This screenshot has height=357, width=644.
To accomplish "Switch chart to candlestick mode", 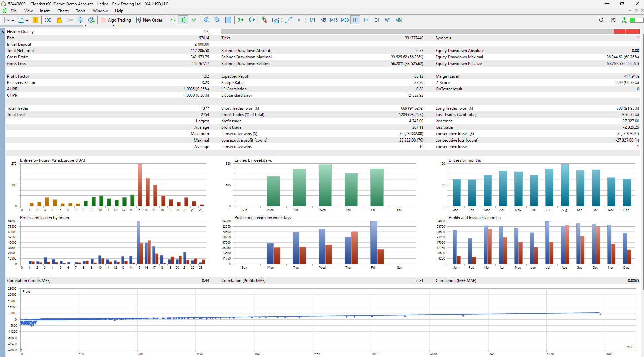I will pyautogui.click(x=183, y=20).
